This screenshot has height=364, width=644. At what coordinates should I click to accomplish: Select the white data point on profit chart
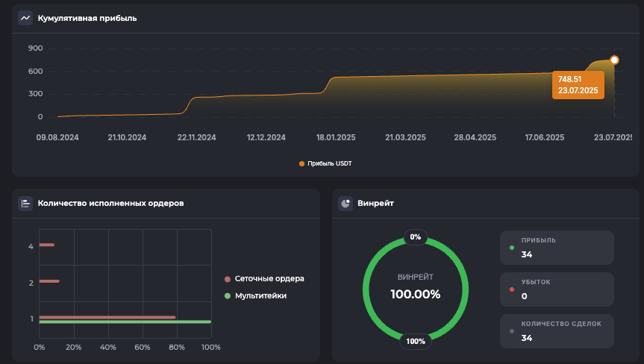click(x=614, y=60)
